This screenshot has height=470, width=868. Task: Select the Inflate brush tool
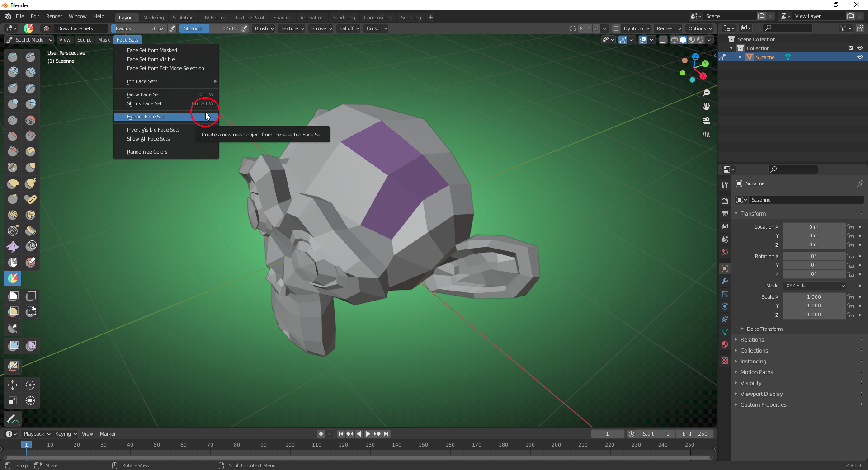pyautogui.click(x=13, y=104)
